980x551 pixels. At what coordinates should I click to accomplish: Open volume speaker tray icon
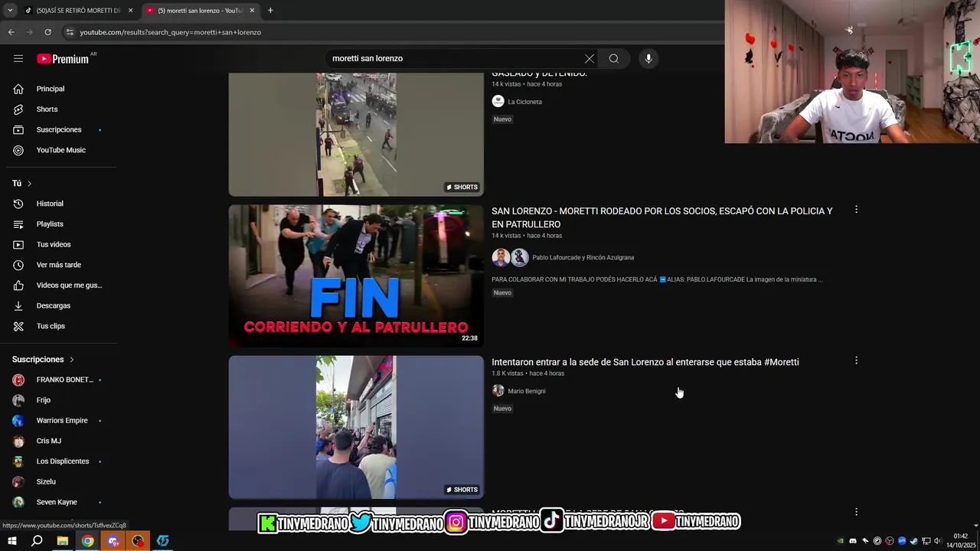pyautogui.click(x=937, y=541)
